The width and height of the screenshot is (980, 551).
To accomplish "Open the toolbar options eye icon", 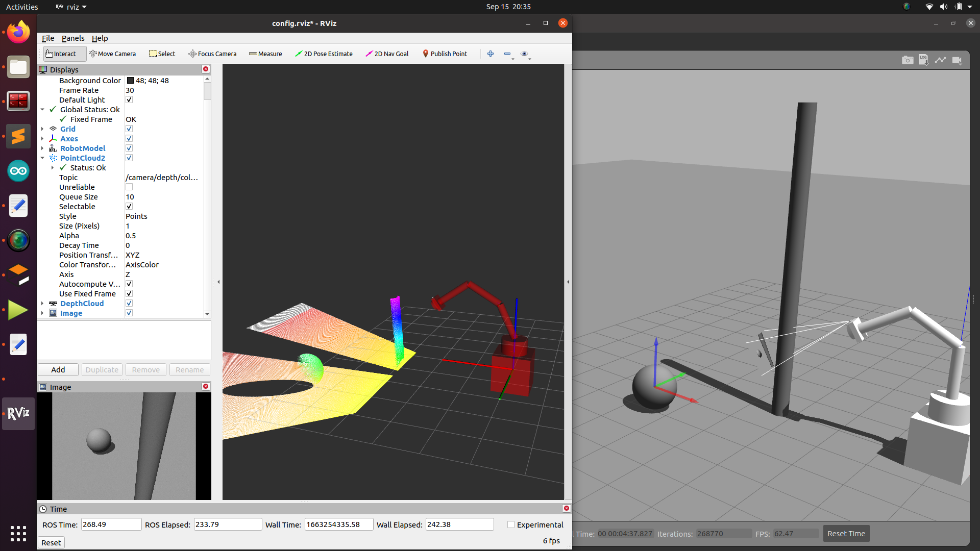I will click(524, 54).
